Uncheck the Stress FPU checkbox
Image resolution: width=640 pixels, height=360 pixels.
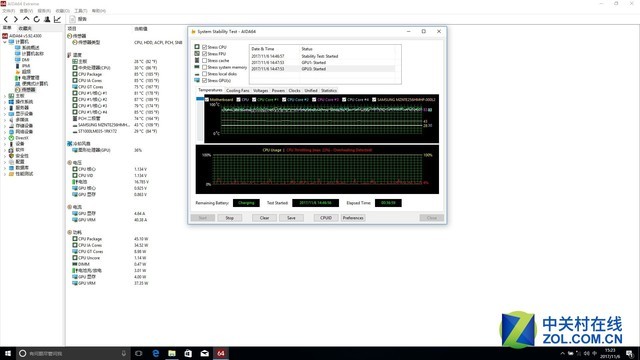204,53
